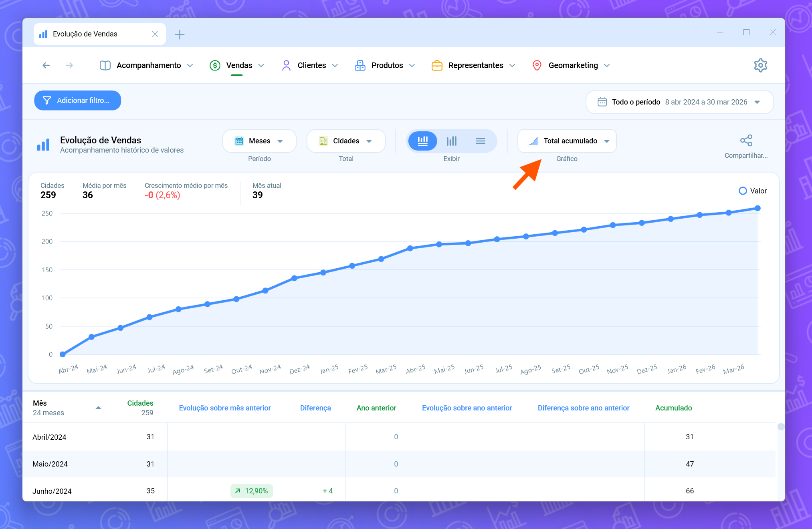Viewport: 812px width, 529px height.
Task: Open new tab with plus icon
Action: (180, 34)
